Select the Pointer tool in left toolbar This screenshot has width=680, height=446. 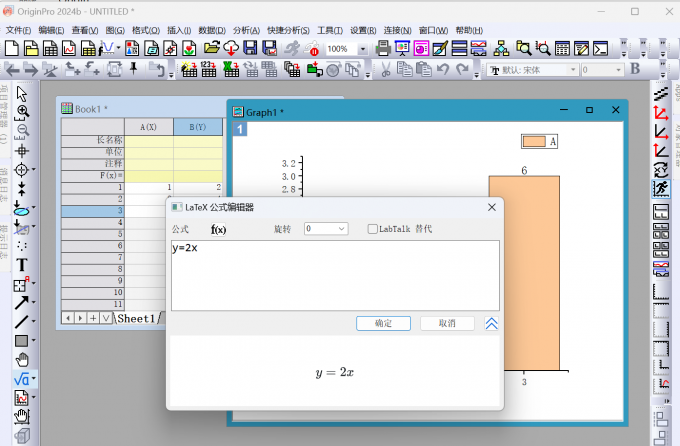pos(21,94)
